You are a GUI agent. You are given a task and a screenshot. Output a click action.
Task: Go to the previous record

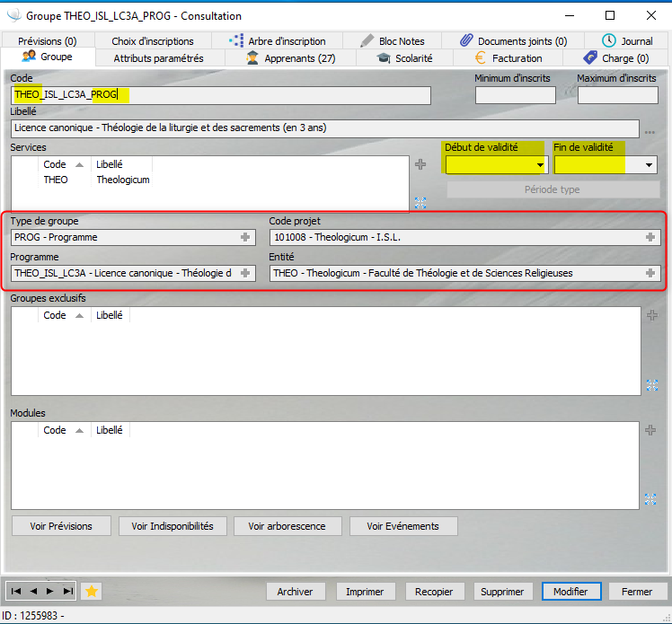(33, 591)
